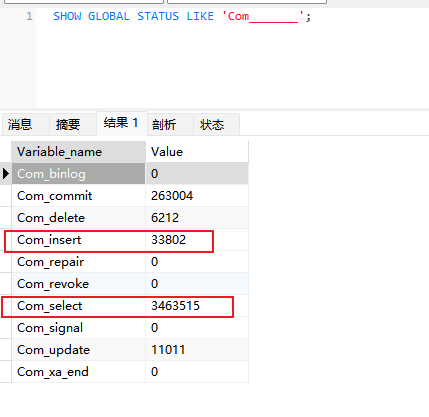Open the 剖析 tab
Screen dimensions: 429x417
170,124
